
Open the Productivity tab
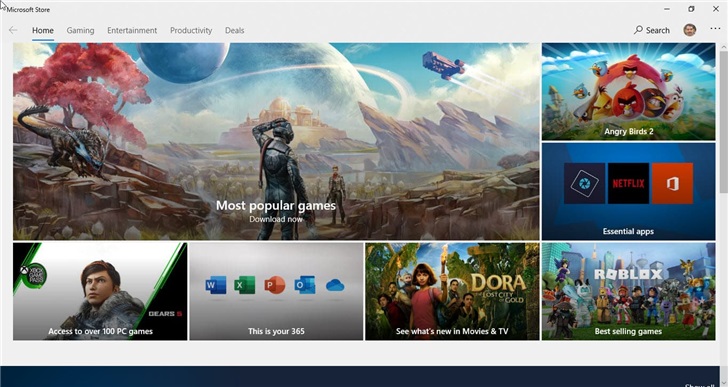point(191,30)
